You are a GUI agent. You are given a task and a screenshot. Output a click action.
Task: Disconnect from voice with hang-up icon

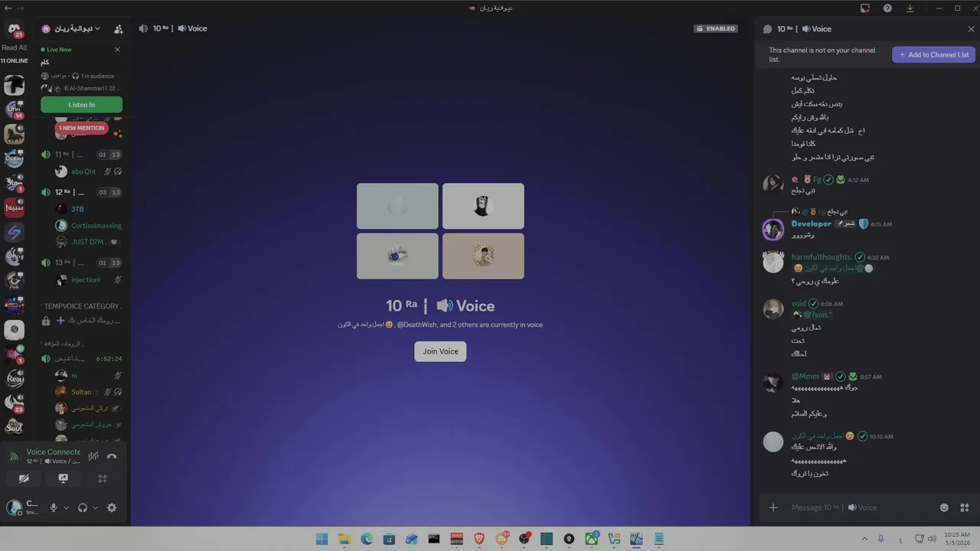tap(112, 456)
